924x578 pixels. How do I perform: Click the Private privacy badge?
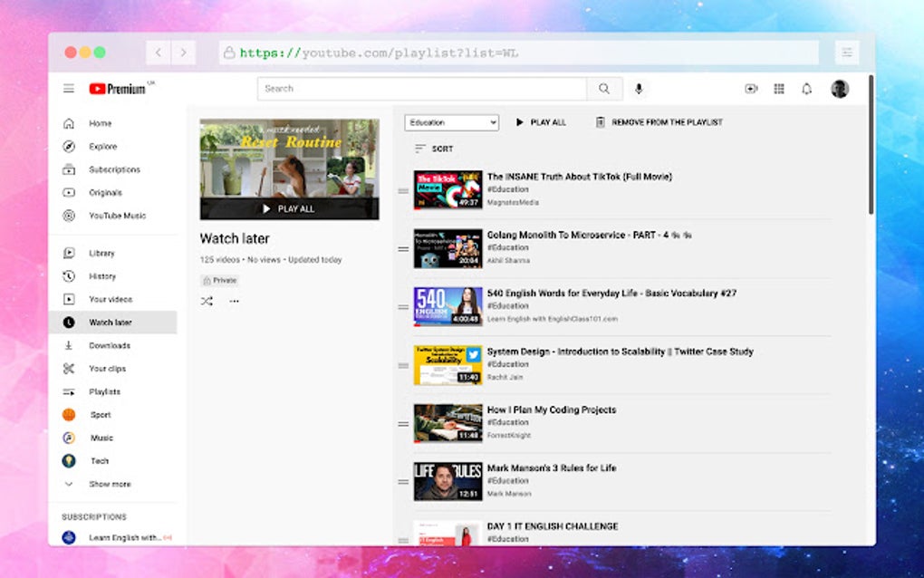pyautogui.click(x=219, y=281)
